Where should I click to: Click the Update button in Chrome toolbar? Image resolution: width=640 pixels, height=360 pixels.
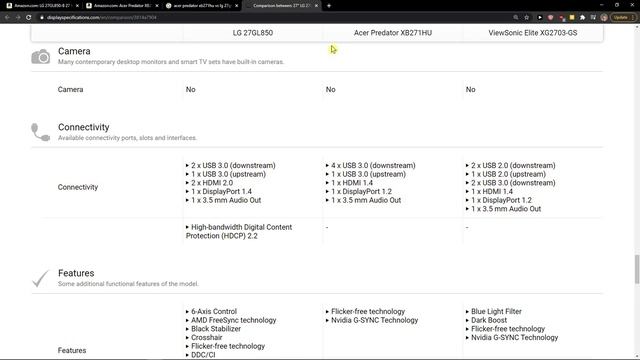pyautogui.click(x=623, y=18)
